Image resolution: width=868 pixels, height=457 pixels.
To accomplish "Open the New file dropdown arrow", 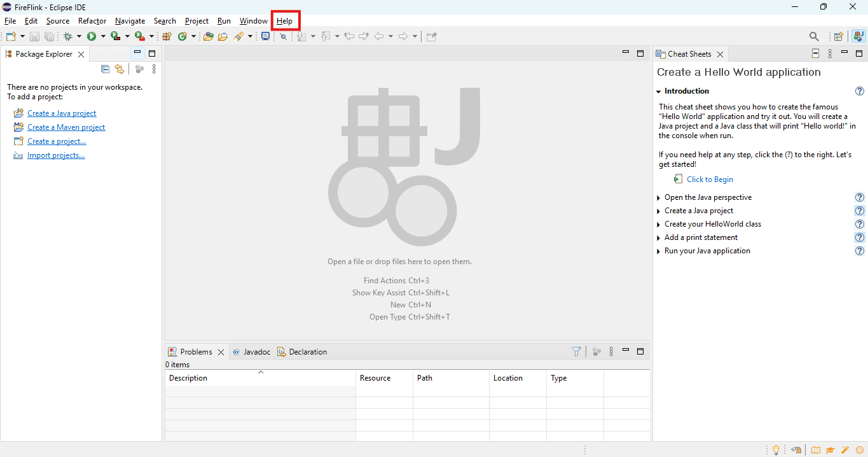I will click(x=23, y=37).
